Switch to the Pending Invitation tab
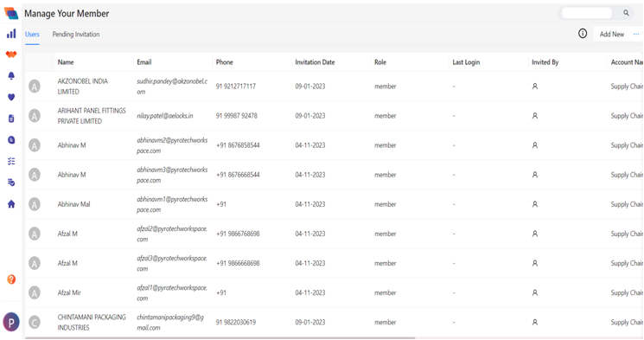The height and width of the screenshot is (340, 644). pos(76,34)
